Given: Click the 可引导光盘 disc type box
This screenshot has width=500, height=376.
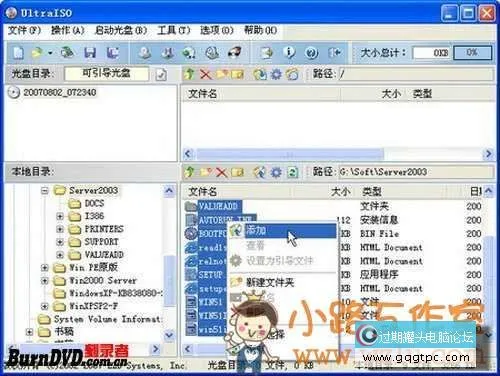Looking at the screenshot, I should [106, 74].
